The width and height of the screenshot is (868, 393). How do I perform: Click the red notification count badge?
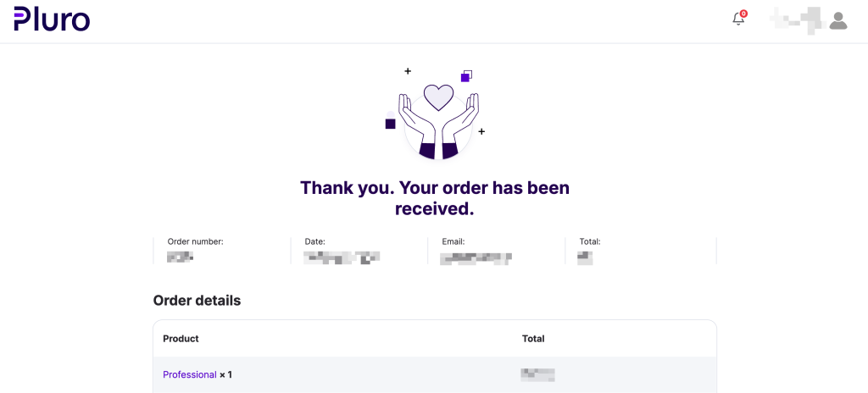tap(743, 14)
